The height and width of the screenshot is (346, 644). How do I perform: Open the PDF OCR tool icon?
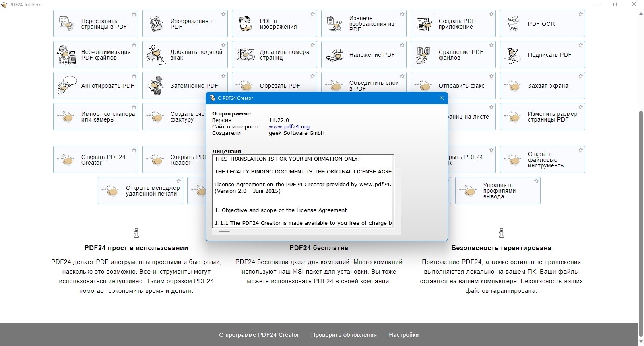click(x=513, y=24)
